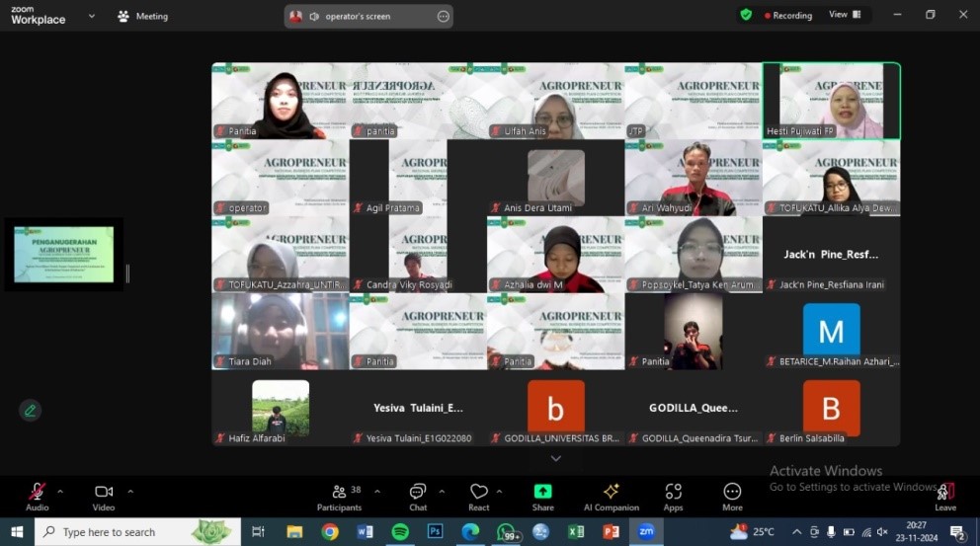This screenshot has height=546, width=980.
Task: Open the Chat panel
Action: point(418,498)
